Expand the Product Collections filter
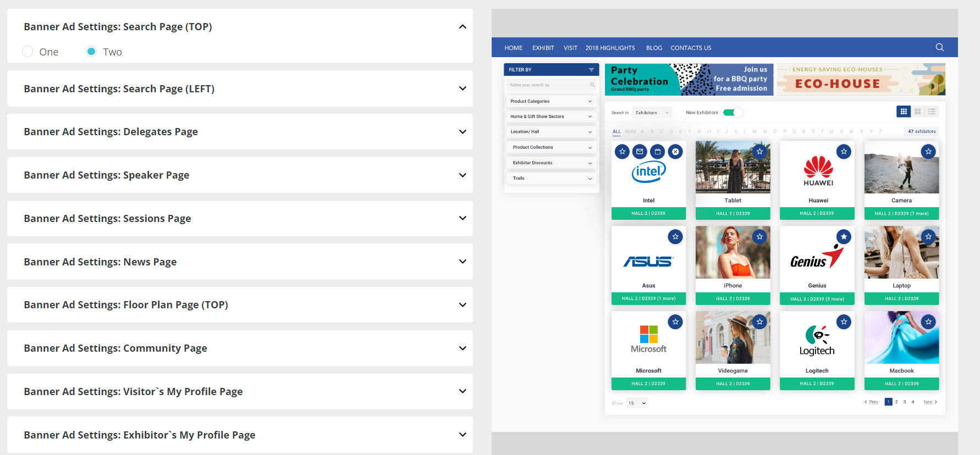This screenshot has height=455, width=980. (x=552, y=147)
